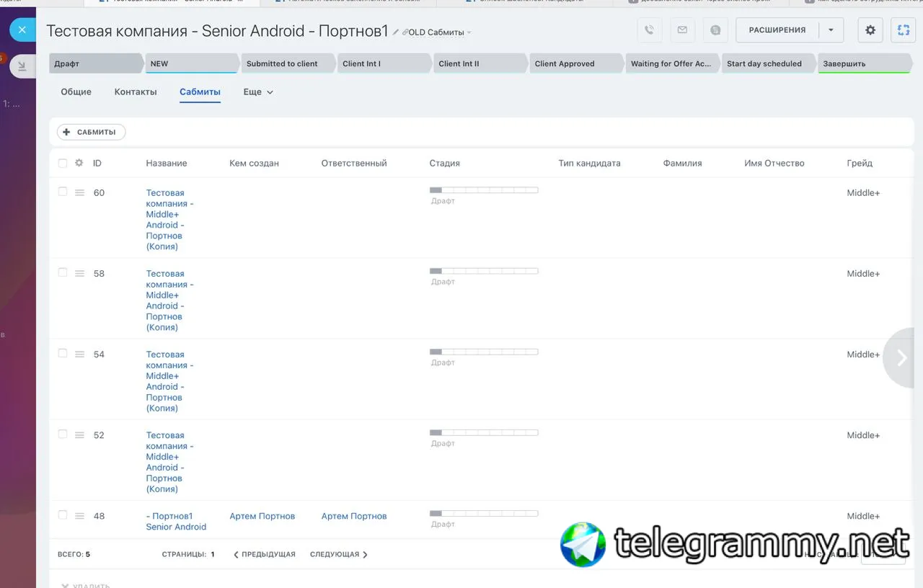This screenshot has height=588, width=923.
Task: Tick the checkbox for row 48
Action: pos(63,514)
